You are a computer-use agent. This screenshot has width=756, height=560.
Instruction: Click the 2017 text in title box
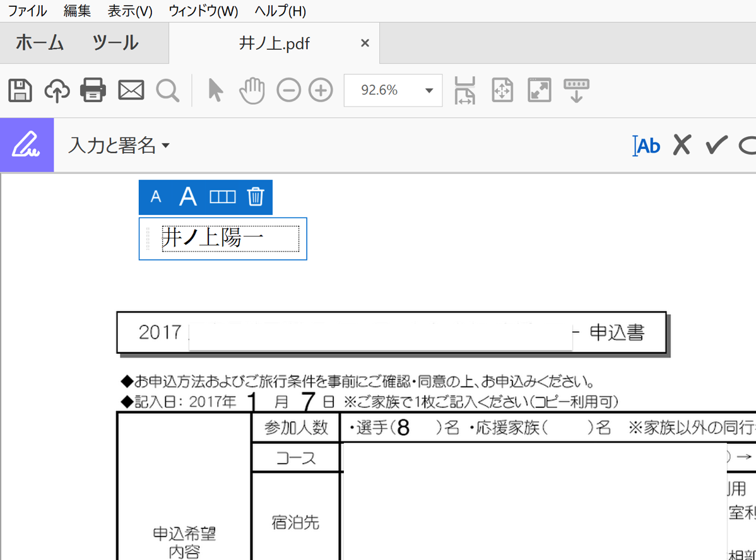pos(160,332)
